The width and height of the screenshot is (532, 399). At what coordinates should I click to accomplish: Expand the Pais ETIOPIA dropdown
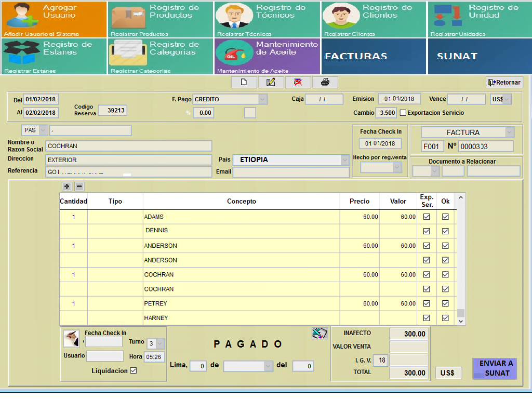(345, 160)
